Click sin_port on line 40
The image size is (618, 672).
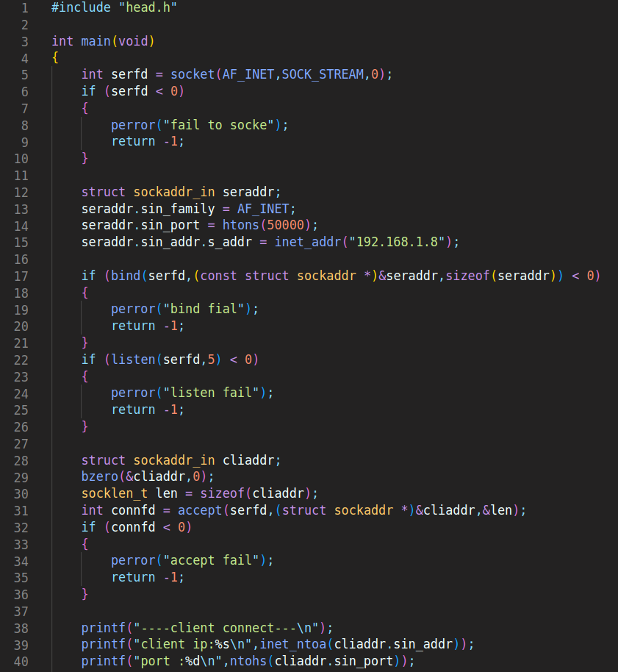pyautogui.click(x=363, y=661)
